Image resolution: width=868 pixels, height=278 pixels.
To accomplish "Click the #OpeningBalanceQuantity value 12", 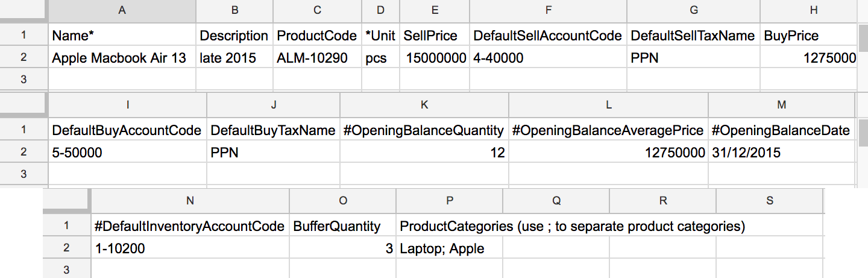I will pyautogui.click(x=424, y=153).
